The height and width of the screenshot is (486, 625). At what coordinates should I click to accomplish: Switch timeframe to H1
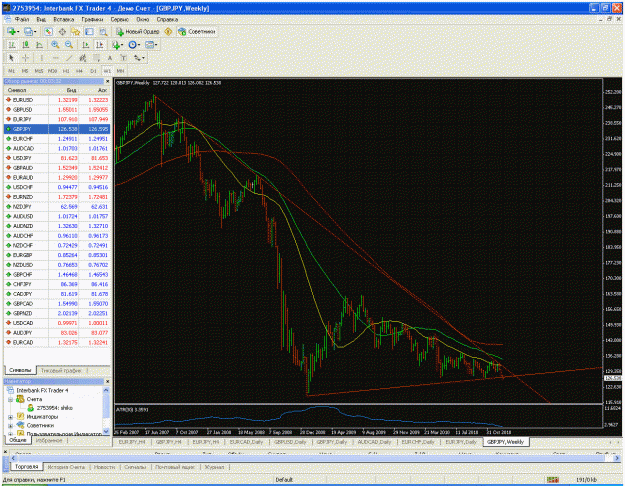click(x=66, y=71)
